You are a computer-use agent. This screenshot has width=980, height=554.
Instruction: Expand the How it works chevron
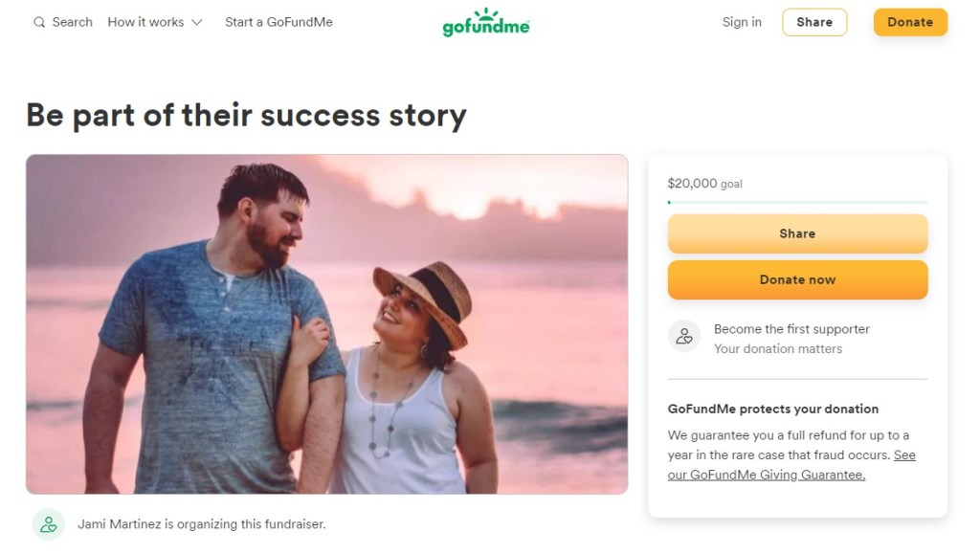(x=197, y=22)
